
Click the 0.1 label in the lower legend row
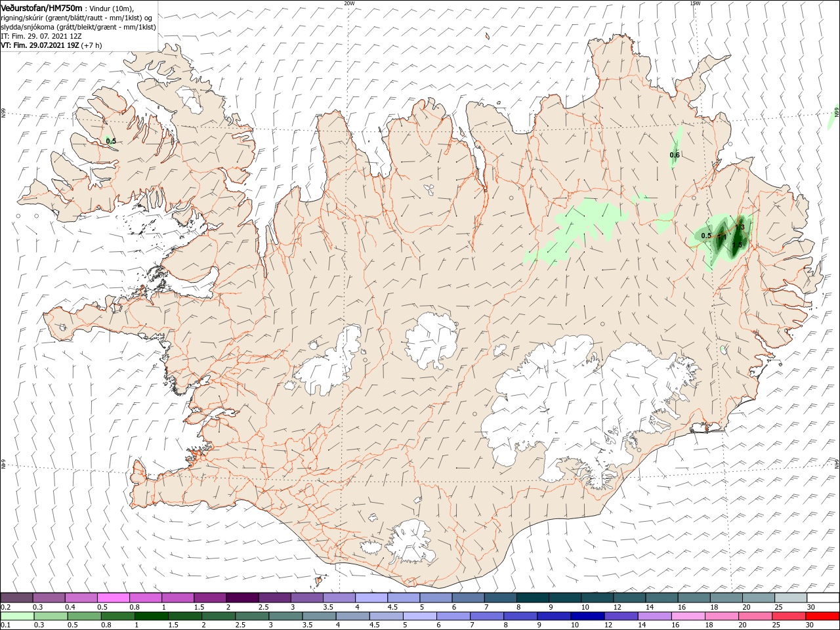[6, 625]
